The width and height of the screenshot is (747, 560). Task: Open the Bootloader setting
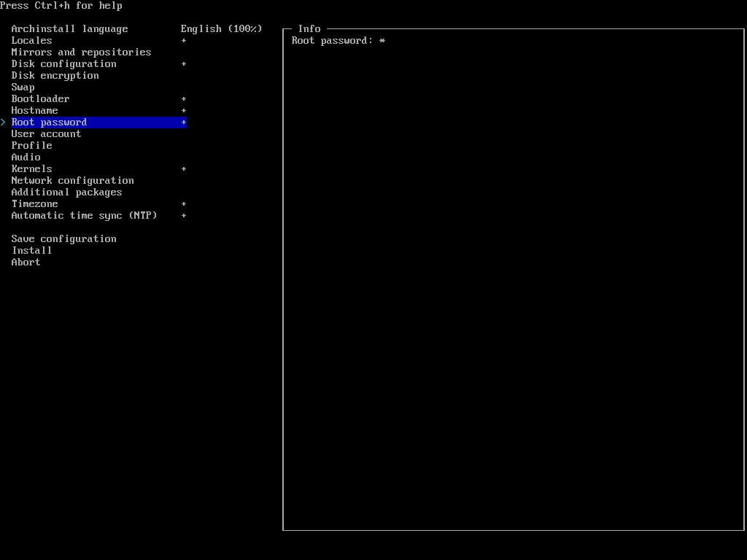(x=40, y=99)
